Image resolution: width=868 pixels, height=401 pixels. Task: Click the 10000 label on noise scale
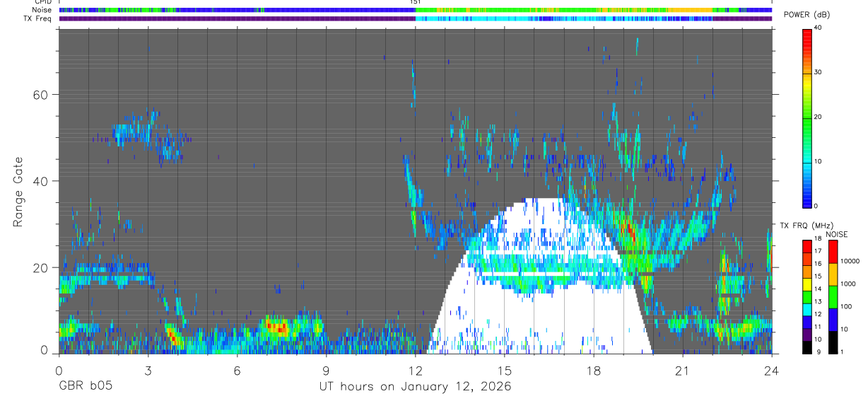(850, 261)
